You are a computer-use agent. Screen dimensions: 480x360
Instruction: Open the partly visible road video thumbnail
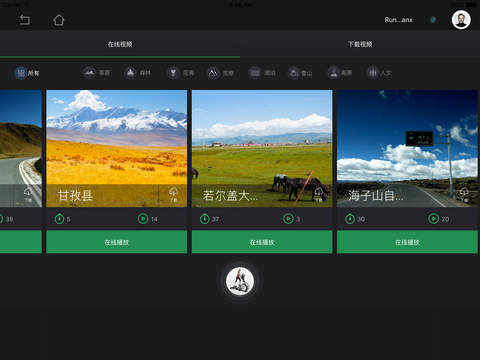click(x=21, y=149)
